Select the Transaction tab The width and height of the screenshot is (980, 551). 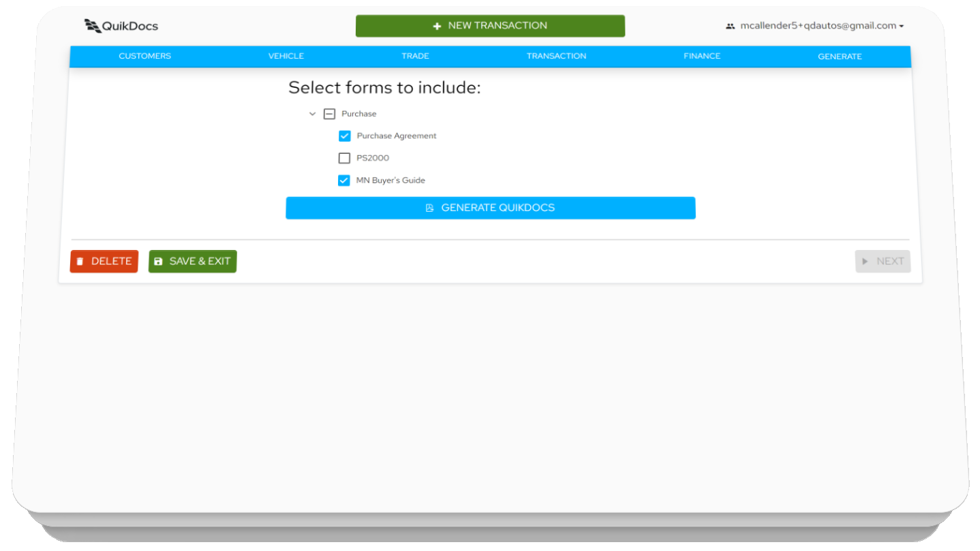pyautogui.click(x=556, y=56)
